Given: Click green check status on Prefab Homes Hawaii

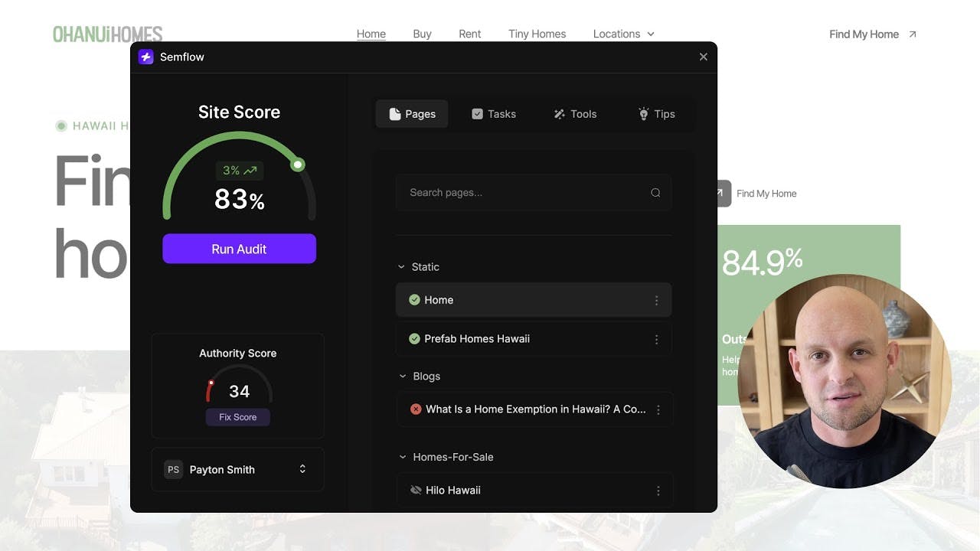Looking at the screenshot, I should click(414, 338).
